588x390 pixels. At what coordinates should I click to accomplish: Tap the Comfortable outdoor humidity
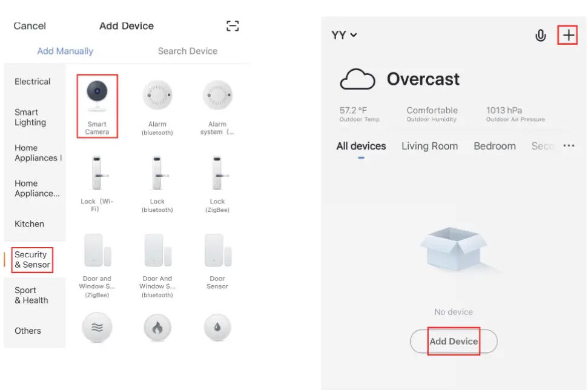[x=432, y=114]
